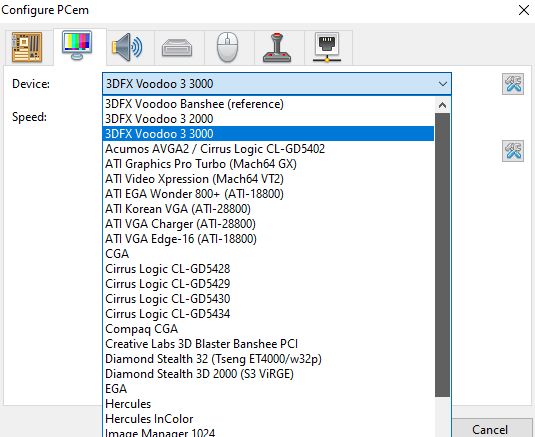Image resolution: width=535 pixels, height=437 pixels.
Task: Click the device list scrollbar thumb
Action: [443, 255]
